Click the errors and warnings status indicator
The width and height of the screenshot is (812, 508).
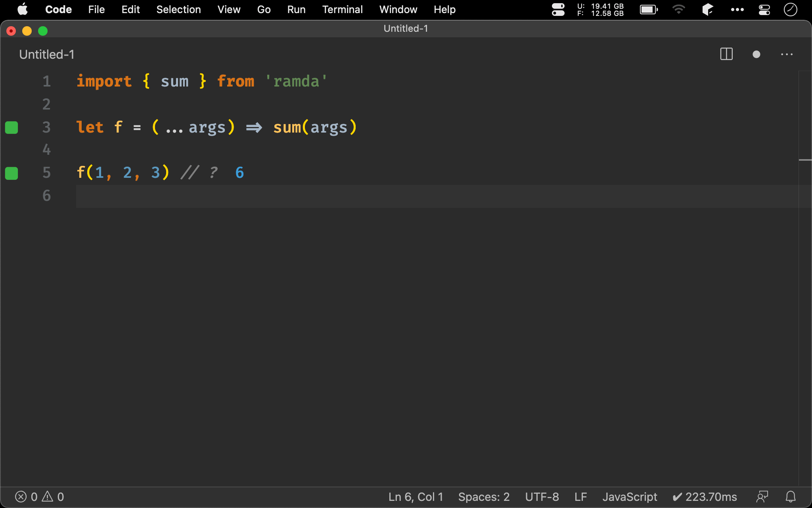(39, 496)
